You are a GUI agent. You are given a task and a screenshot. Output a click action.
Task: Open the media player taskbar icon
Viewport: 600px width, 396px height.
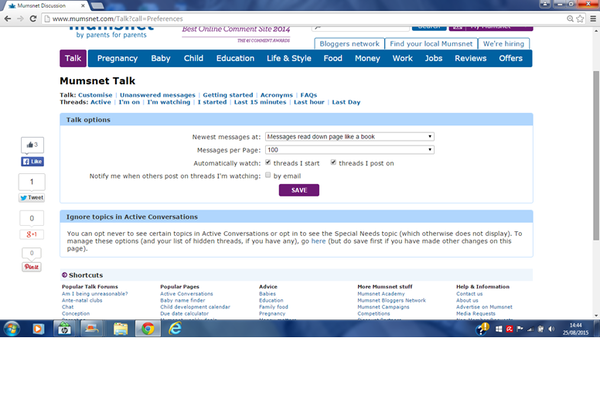pyautogui.click(x=38, y=329)
